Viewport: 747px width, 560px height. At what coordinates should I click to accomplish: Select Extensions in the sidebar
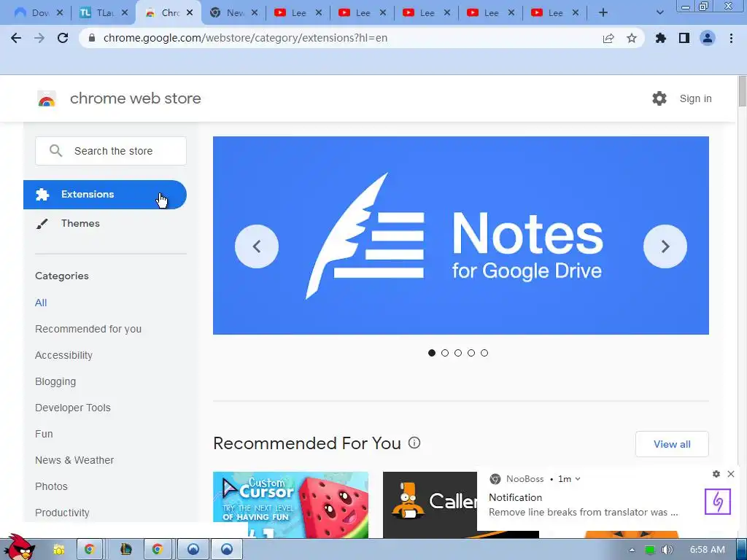105,194
